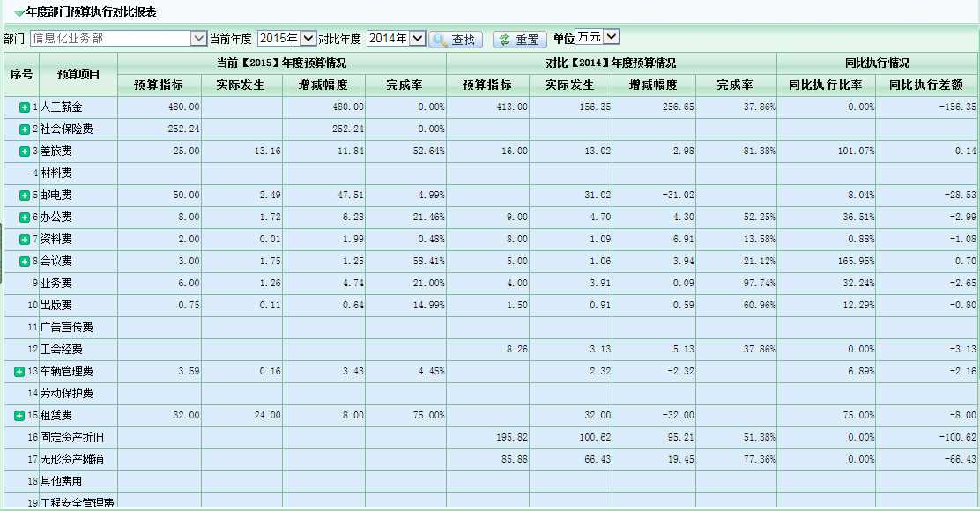Click the 预算项目 column header
Screen dimensions: 980x511
pos(79,74)
